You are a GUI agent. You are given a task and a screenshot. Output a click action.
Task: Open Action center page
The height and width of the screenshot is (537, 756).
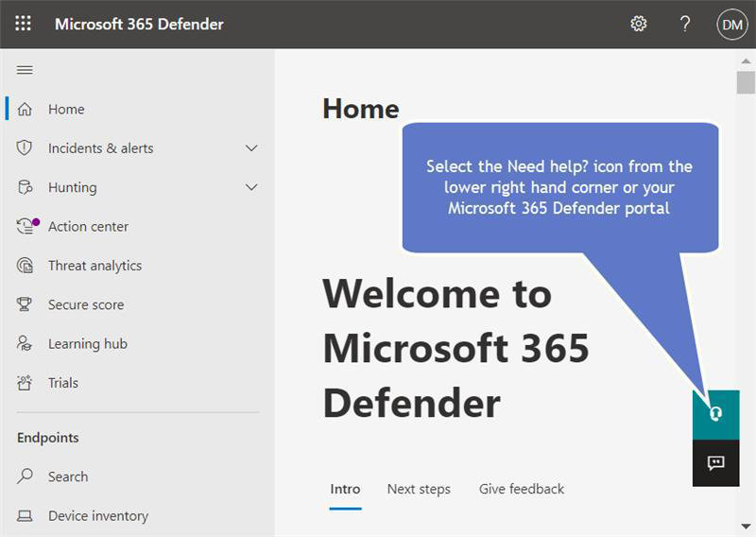[x=88, y=226]
